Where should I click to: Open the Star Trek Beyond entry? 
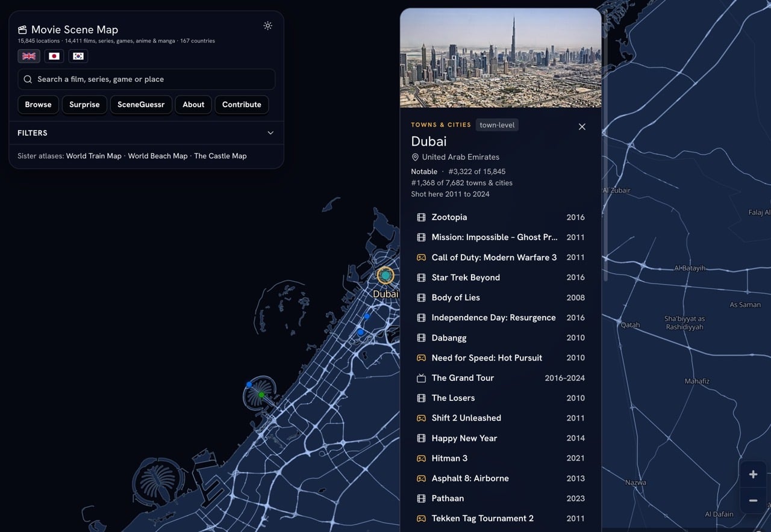(x=501, y=277)
